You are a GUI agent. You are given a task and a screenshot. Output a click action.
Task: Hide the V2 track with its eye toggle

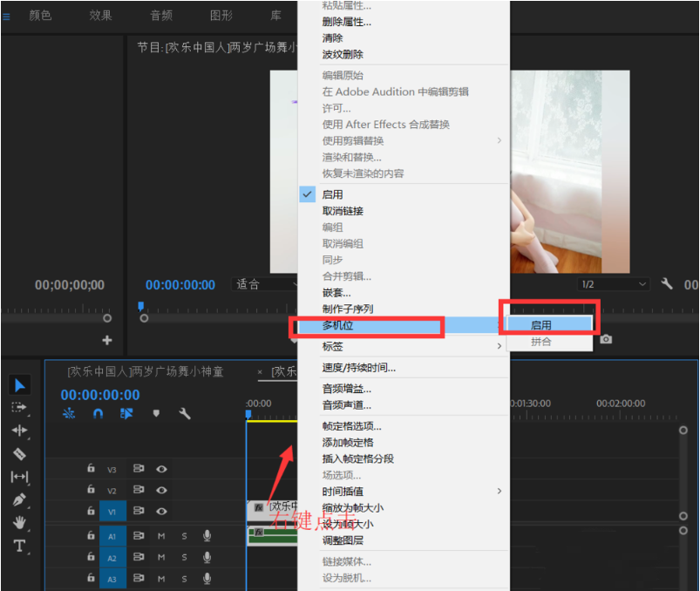coord(161,491)
